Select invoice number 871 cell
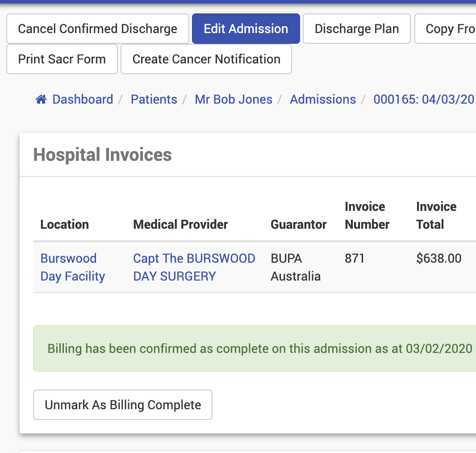 coord(355,258)
